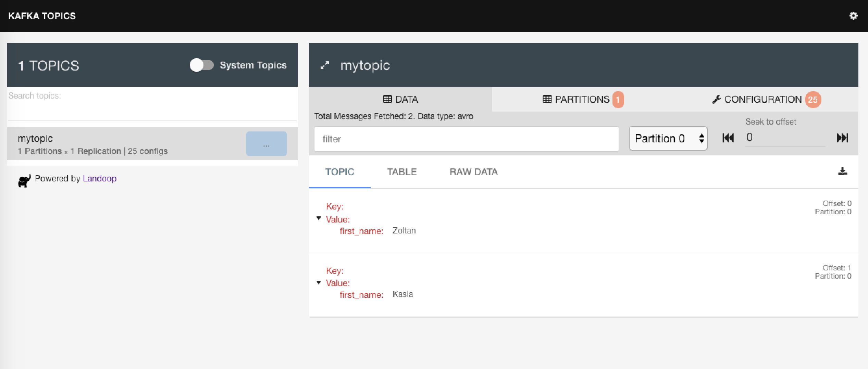The height and width of the screenshot is (369, 868).
Task: Click the blue ellipsis button on mytopic
Action: tap(266, 144)
